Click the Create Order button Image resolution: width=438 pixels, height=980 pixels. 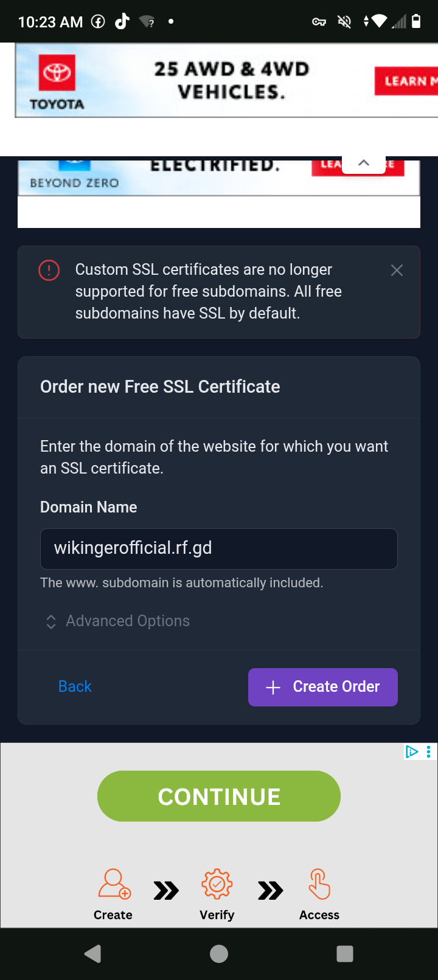323,687
